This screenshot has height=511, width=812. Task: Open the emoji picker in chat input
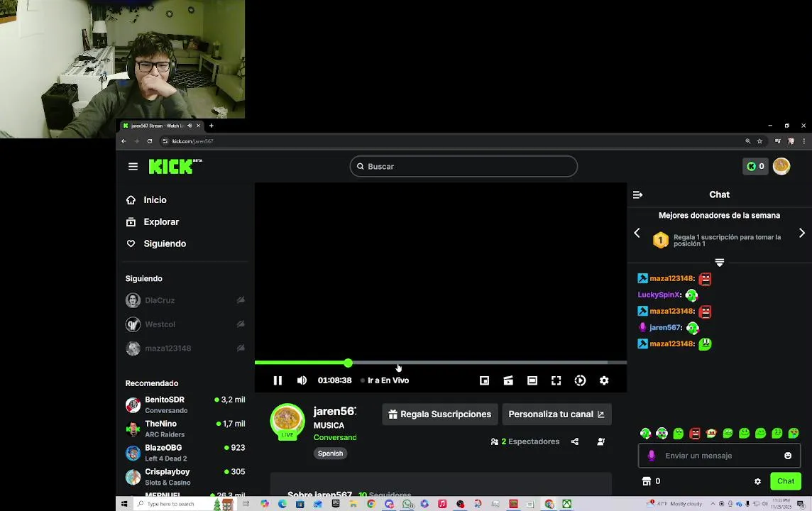pos(788,456)
